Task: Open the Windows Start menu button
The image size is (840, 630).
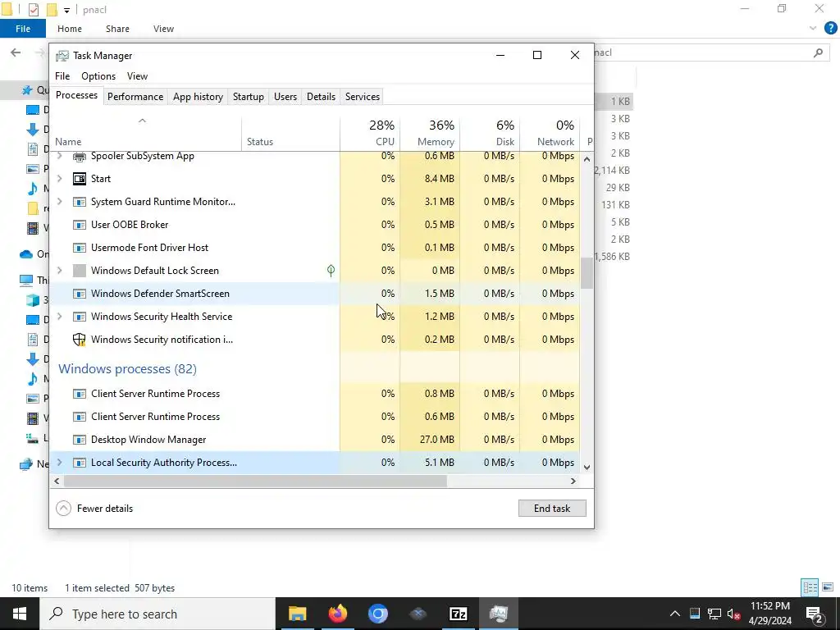Action: pos(20,614)
